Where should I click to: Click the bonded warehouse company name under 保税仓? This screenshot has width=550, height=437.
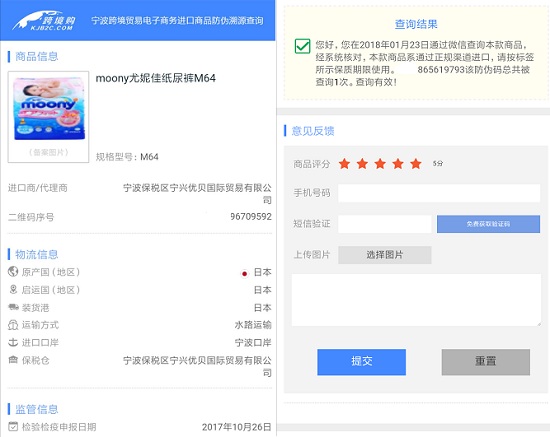pos(197,366)
